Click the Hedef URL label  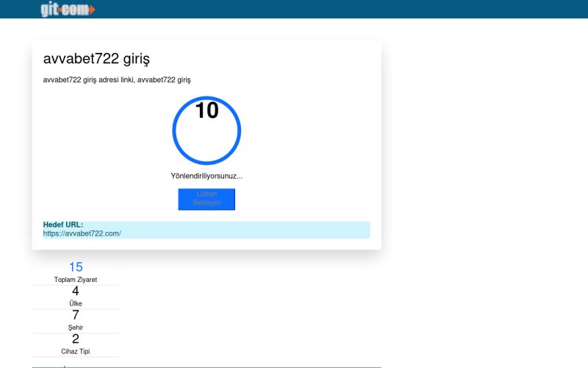click(63, 224)
